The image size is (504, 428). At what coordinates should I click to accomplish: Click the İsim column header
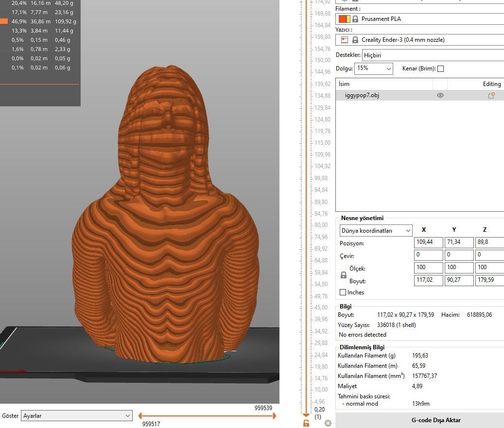(x=384, y=84)
